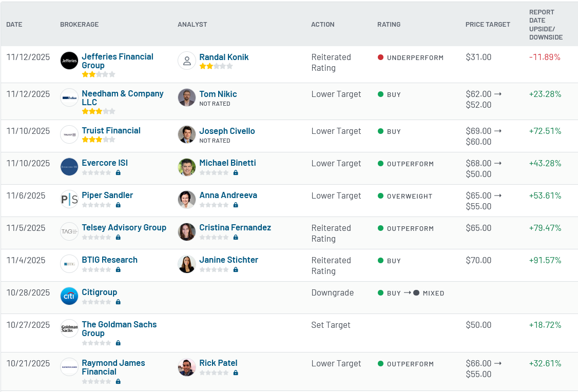Open the Citigroup brokerage link
Viewport: 578px width, 392px height.
(100, 292)
